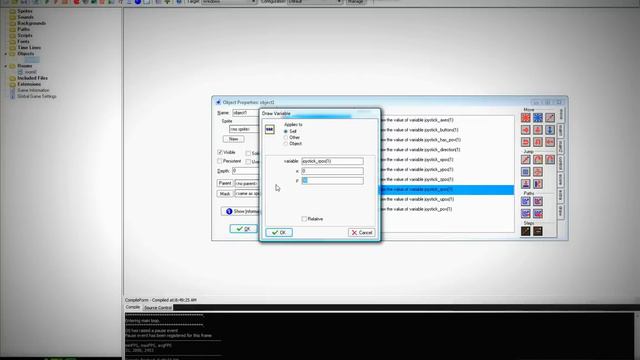Select the Move to Contact action icon

pyautogui.click(x=526, y=184)
